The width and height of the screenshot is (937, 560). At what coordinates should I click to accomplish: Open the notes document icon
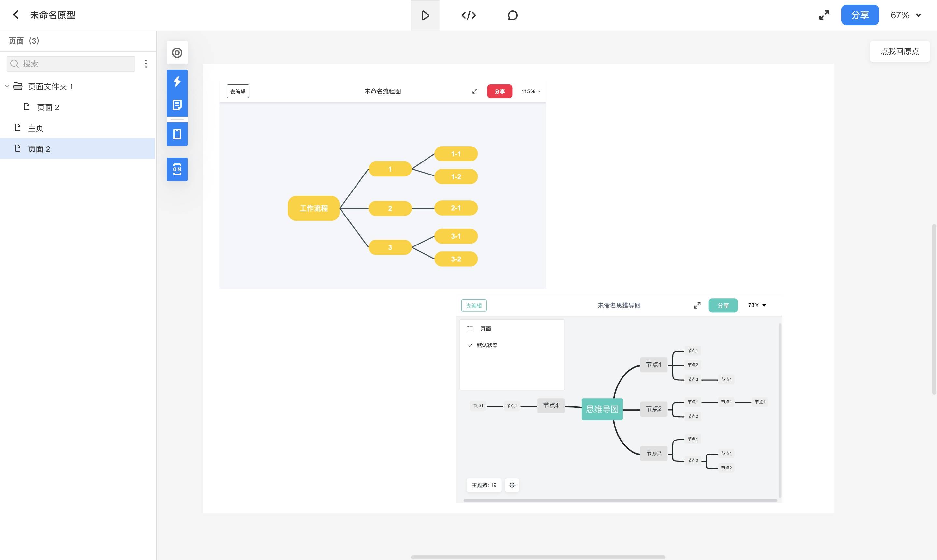click(x=177, y=105)
